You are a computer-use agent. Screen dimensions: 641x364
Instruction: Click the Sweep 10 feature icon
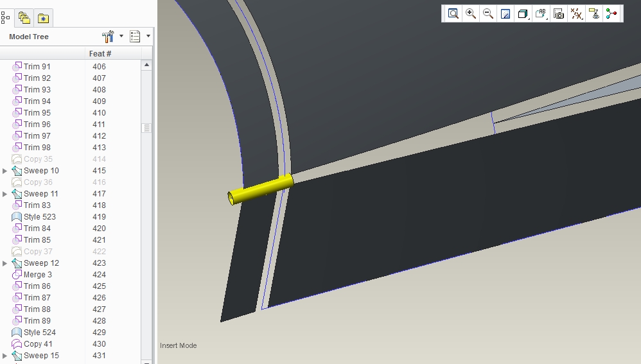pos(17,170)
